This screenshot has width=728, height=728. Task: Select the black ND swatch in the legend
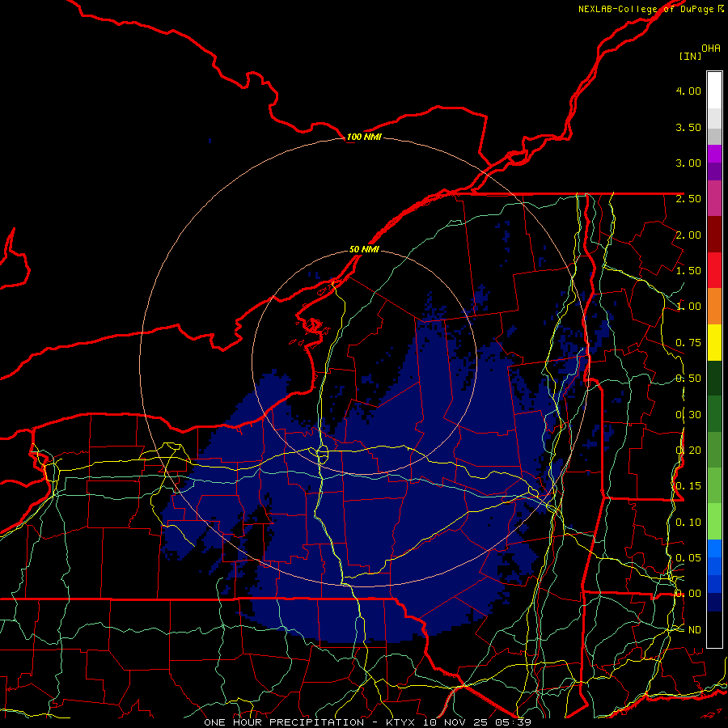714,629
